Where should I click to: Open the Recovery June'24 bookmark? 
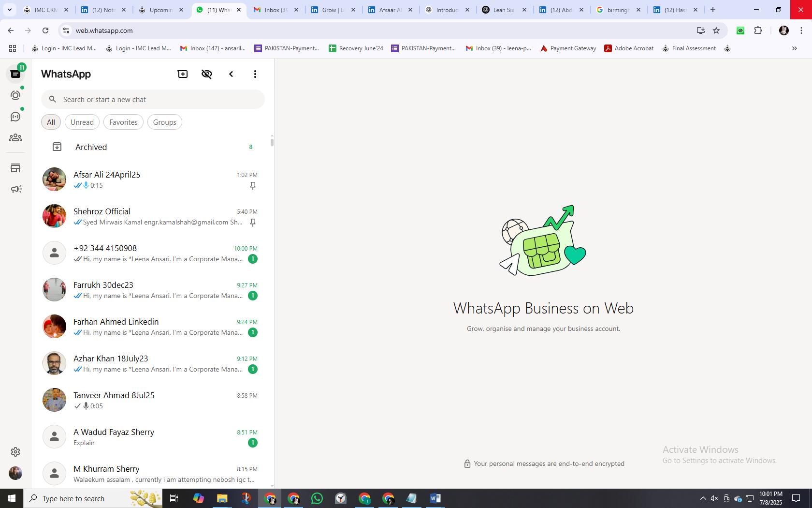point(356,48)
